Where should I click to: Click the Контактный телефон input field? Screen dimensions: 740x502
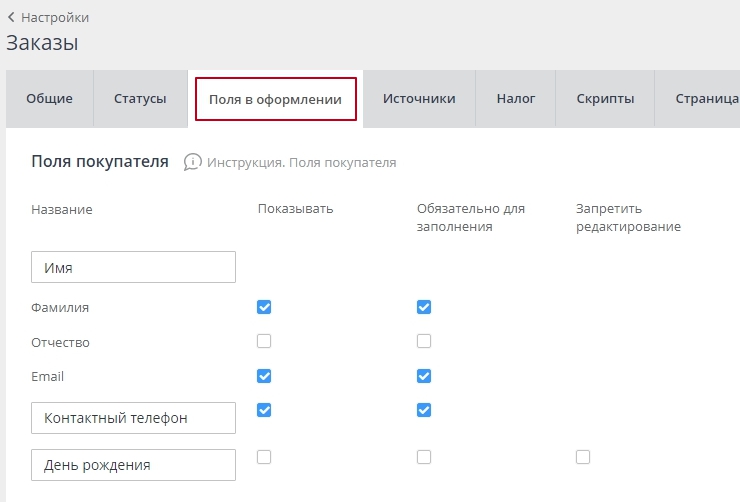coord(133,418)
